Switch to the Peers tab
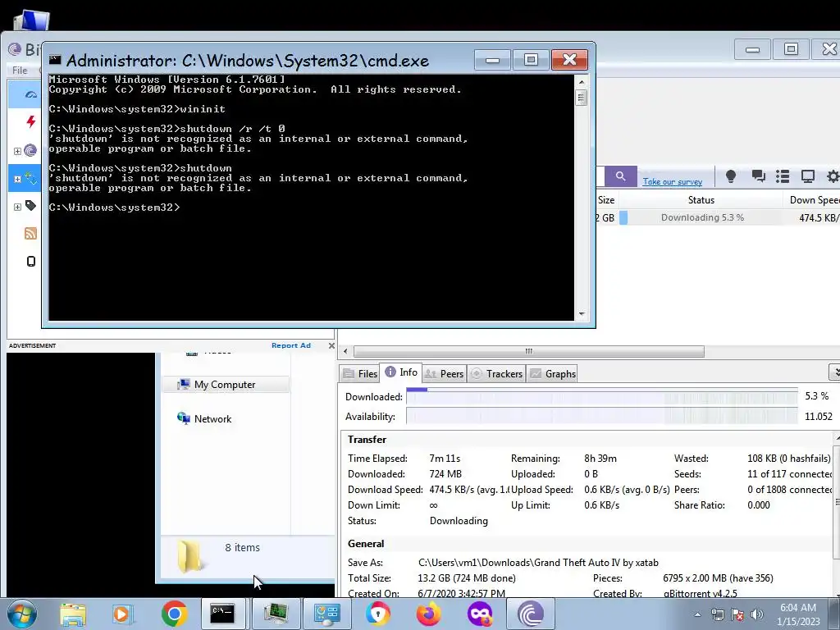 pyautogui.click(x=444, y=373)
